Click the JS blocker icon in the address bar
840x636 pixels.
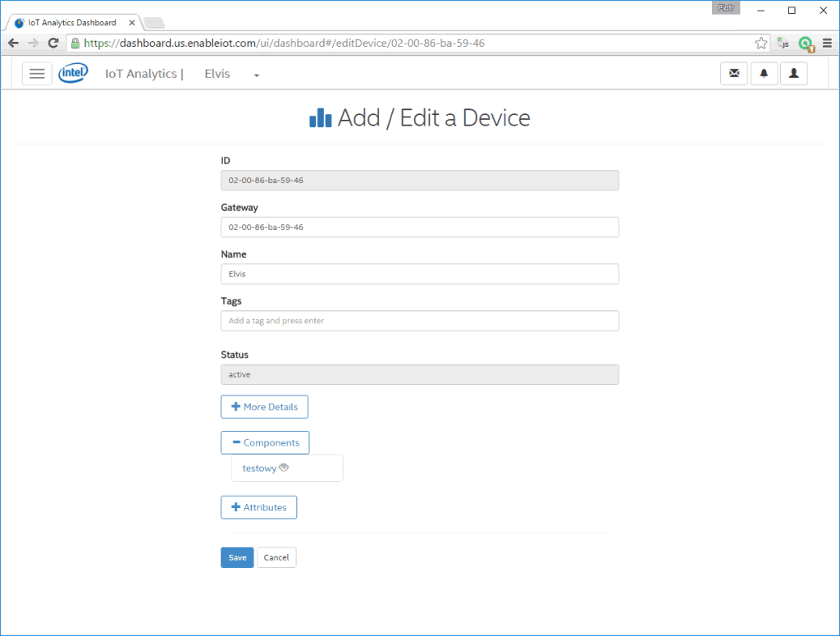(782, 43)
